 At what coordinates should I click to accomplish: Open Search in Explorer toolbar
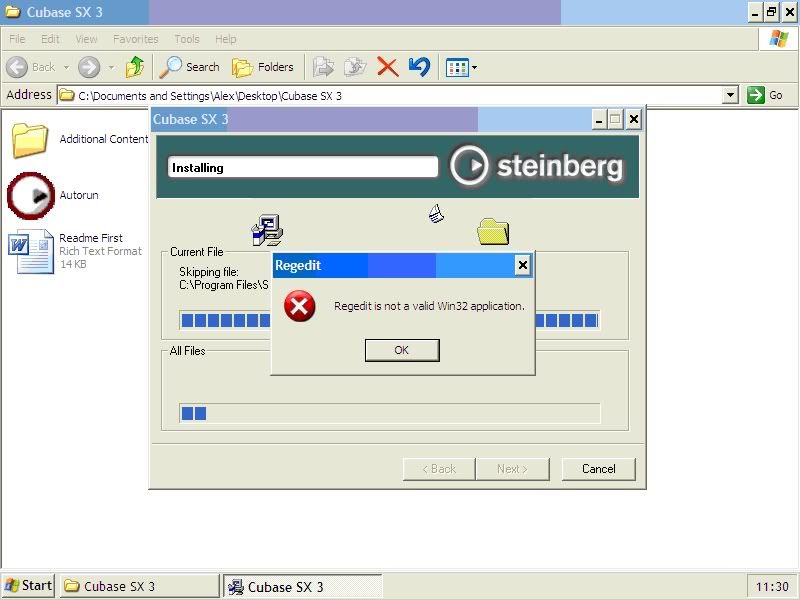[189, 67]
